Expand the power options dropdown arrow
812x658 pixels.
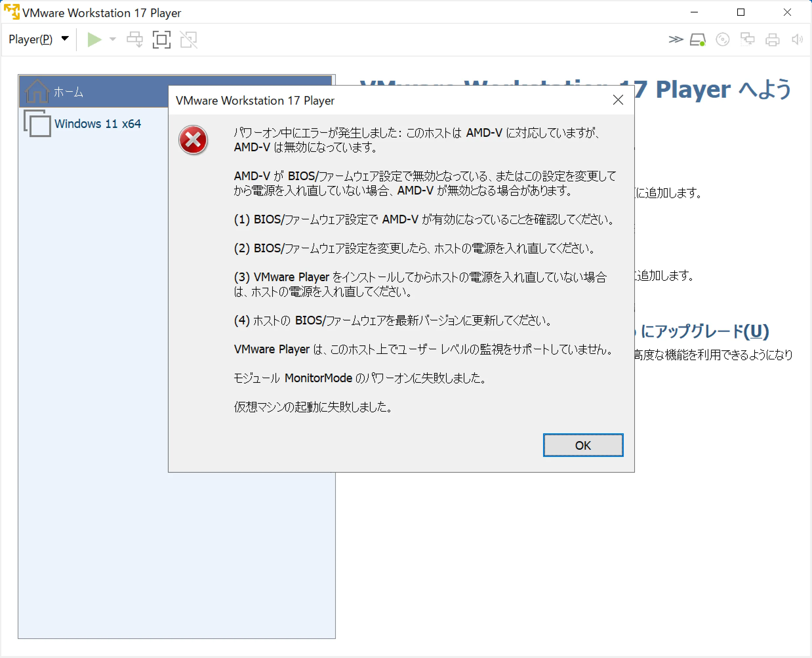point(112,39)
